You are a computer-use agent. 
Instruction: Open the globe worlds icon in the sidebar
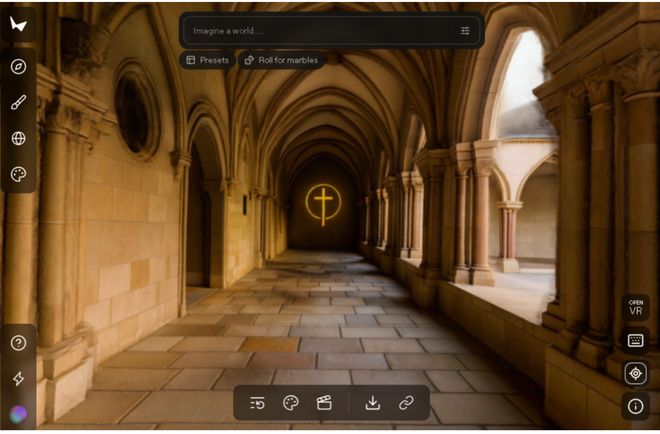click(18, 138)
